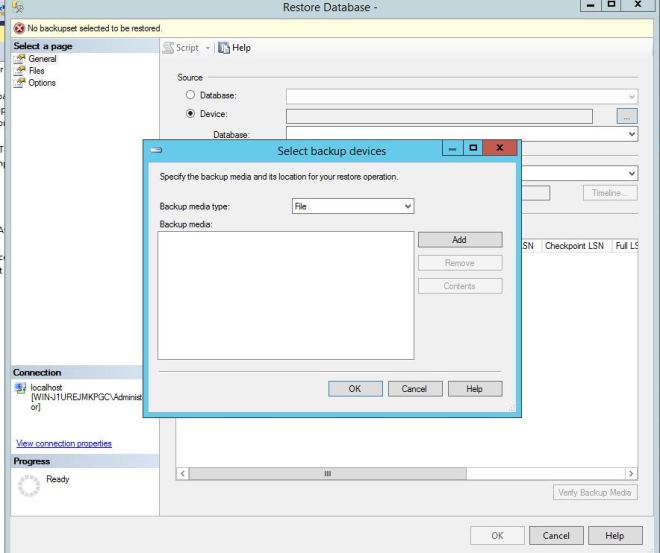Select the Database source radio button
660x553 pixels.
coord(190,95)
